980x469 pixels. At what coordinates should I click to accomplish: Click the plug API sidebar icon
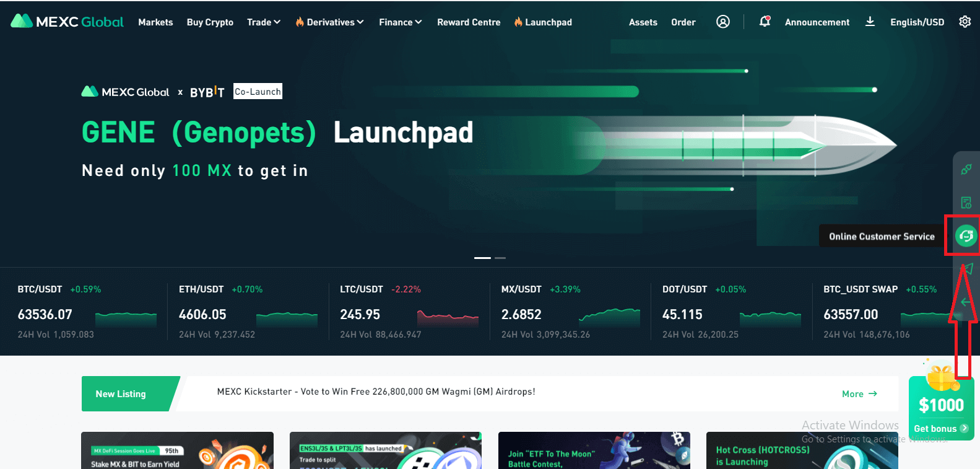966,169
